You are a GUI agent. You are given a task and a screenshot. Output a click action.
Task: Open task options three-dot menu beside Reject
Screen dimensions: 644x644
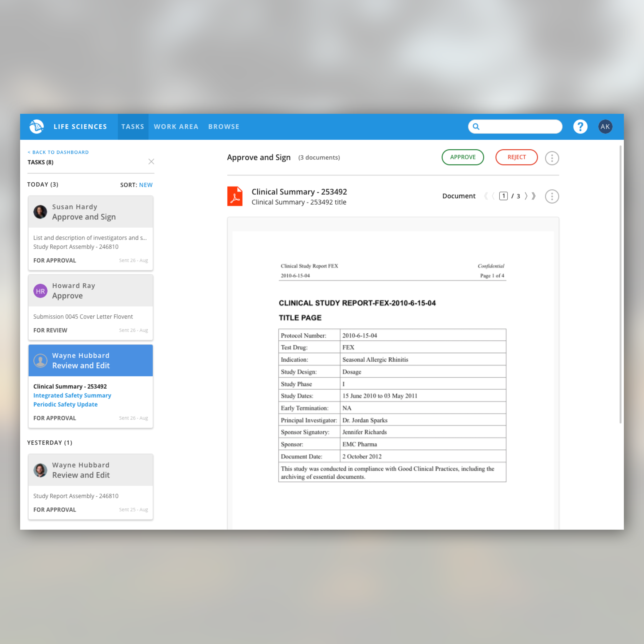click(x=552, y=158)
